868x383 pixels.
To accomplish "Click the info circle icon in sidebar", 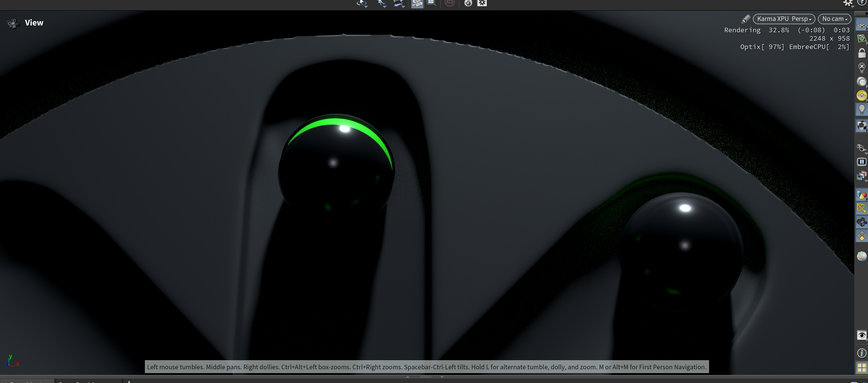I will pos(862,353).
